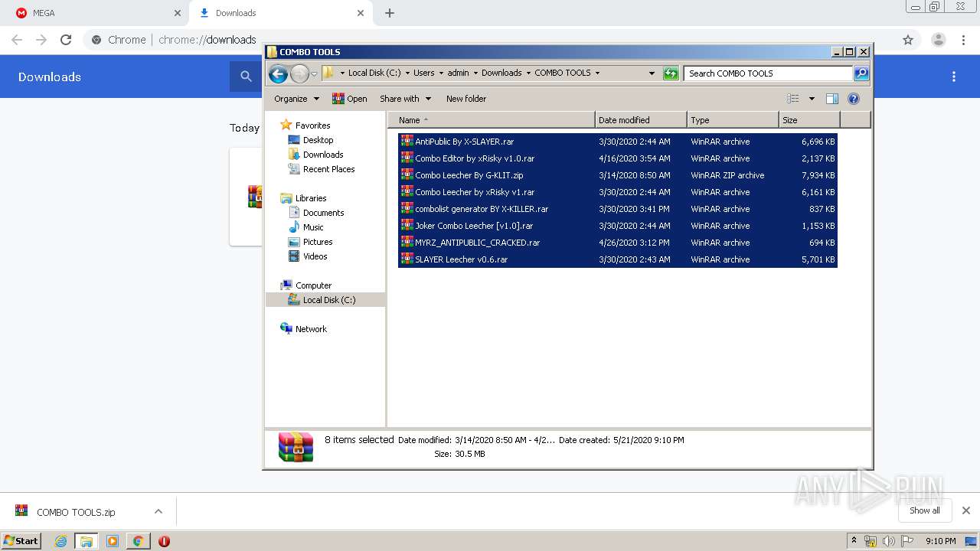The height and width of the screenshot is (551, 980).
Task: Click the Explorer Forward arrow button
Action: pos(299,73)
